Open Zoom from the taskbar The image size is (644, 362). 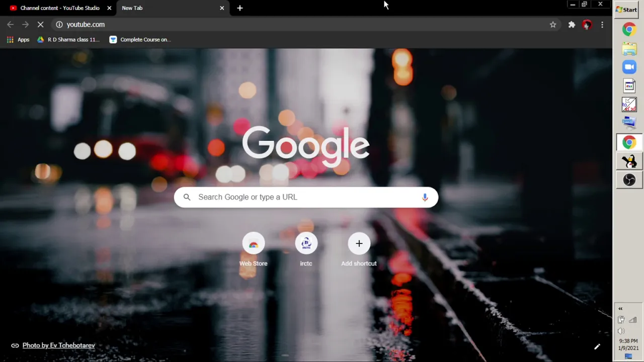tap(629, 67)
